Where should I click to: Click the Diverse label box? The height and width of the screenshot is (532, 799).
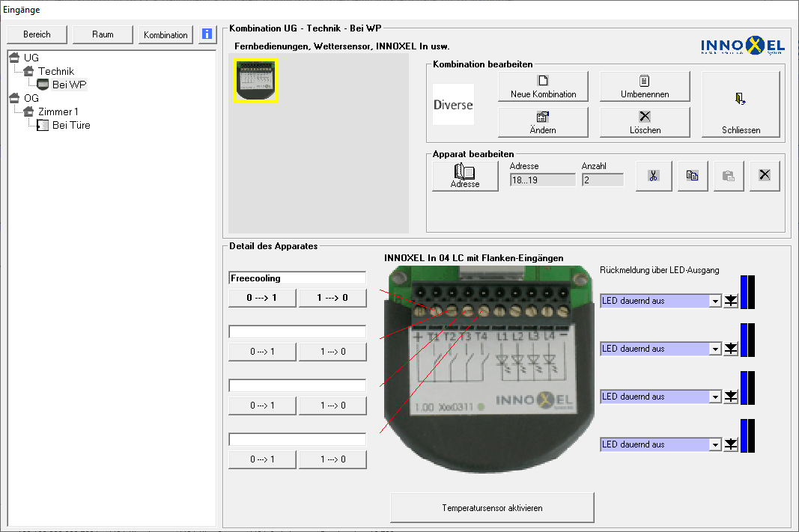(453, 105)
